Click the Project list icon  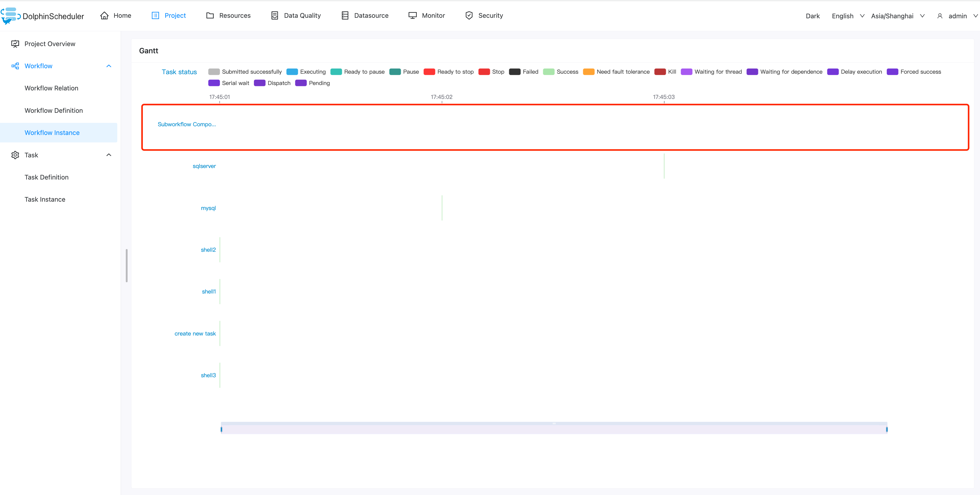coord(155,16)
